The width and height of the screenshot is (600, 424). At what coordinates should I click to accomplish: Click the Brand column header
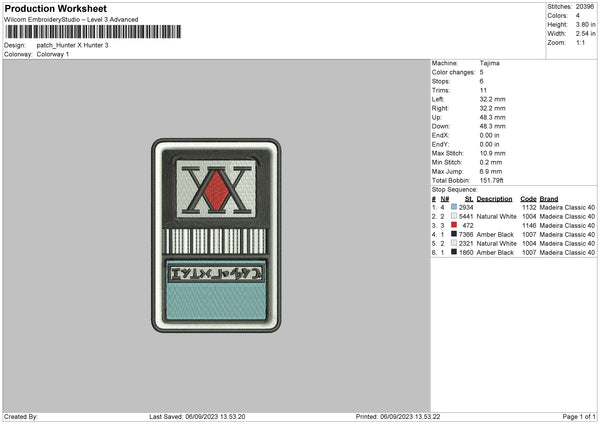coord(549,199)
